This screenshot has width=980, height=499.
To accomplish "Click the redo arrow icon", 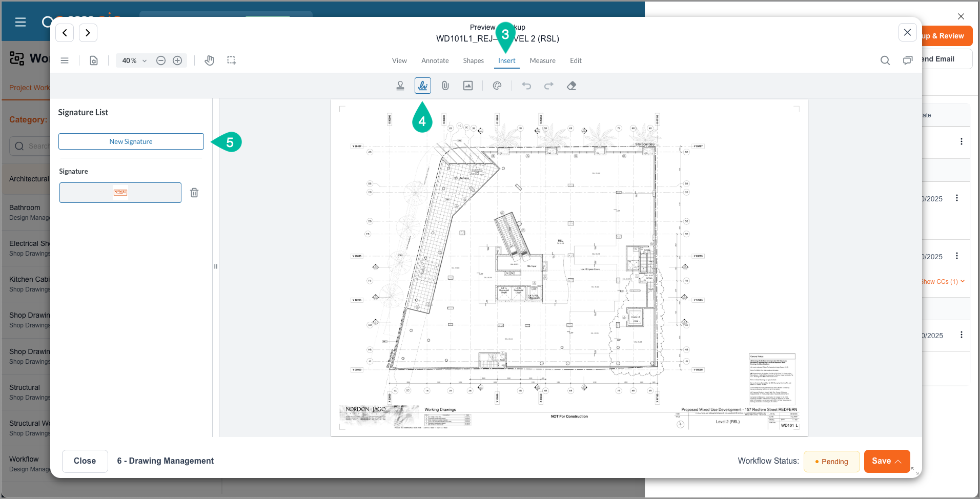I will [x=549, y=86].
